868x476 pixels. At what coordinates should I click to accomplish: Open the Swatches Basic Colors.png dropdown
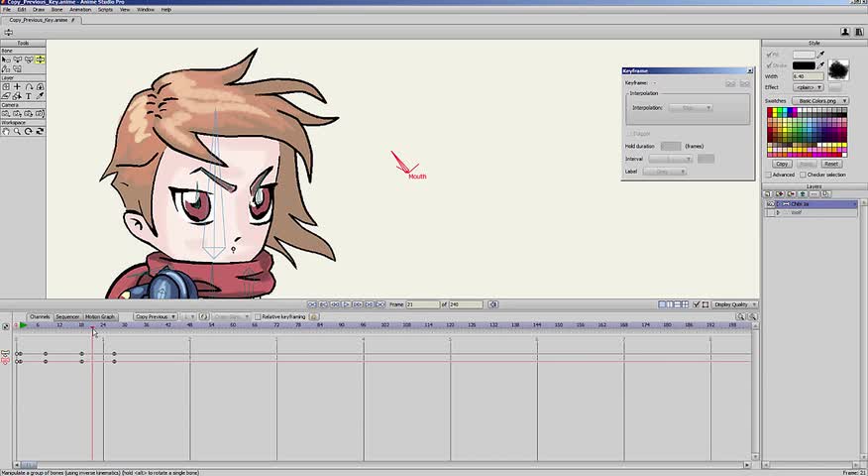tap(819, 101)
